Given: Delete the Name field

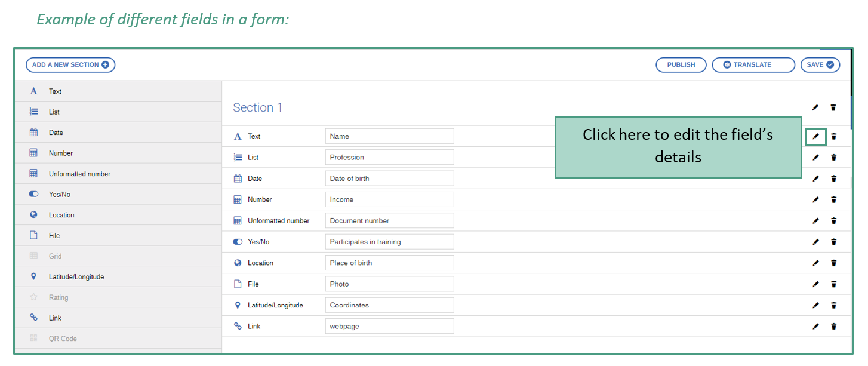Looking at the screenshot, I should 833,136.
